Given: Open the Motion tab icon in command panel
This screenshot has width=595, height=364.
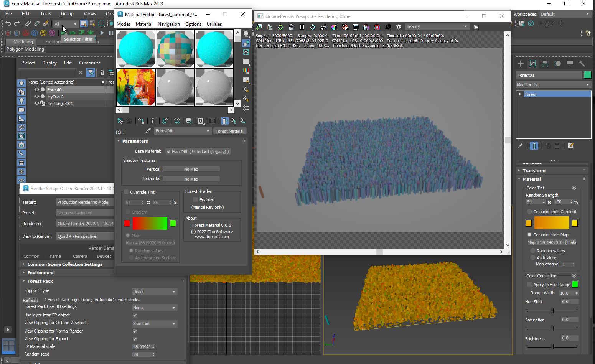Looking at the screenshot, I should [557, 64].
